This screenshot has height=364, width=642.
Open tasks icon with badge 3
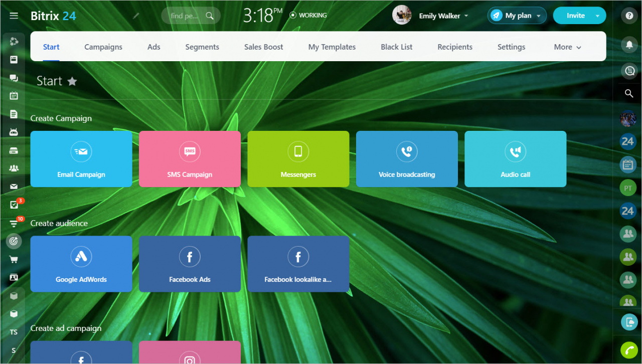[14, 205]
